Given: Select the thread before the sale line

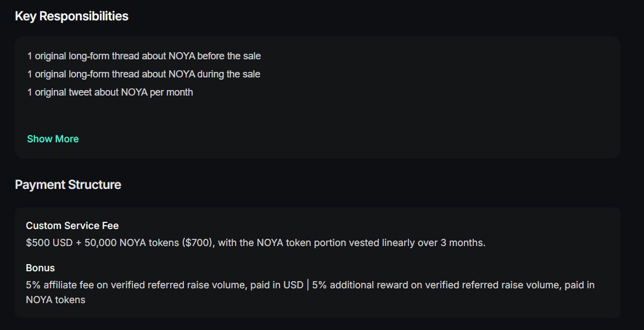Looking at the screenshot, I should pos(144,56).
